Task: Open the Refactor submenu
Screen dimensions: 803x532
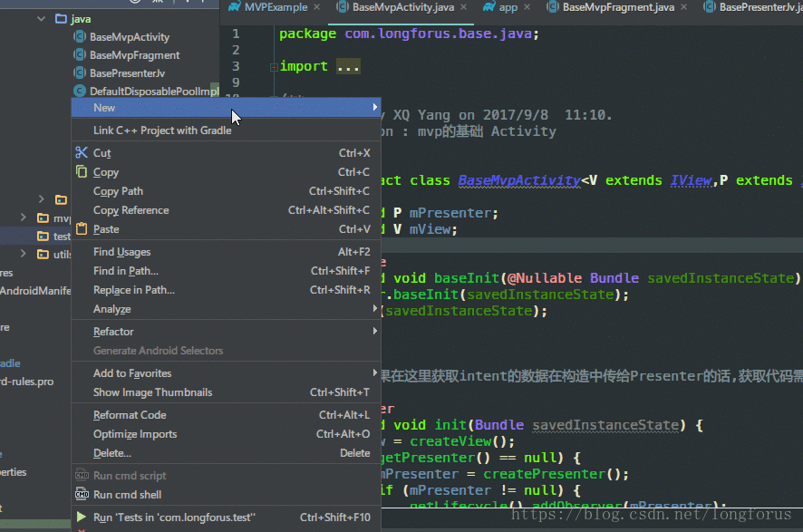Action: click(x=226, y=332)
